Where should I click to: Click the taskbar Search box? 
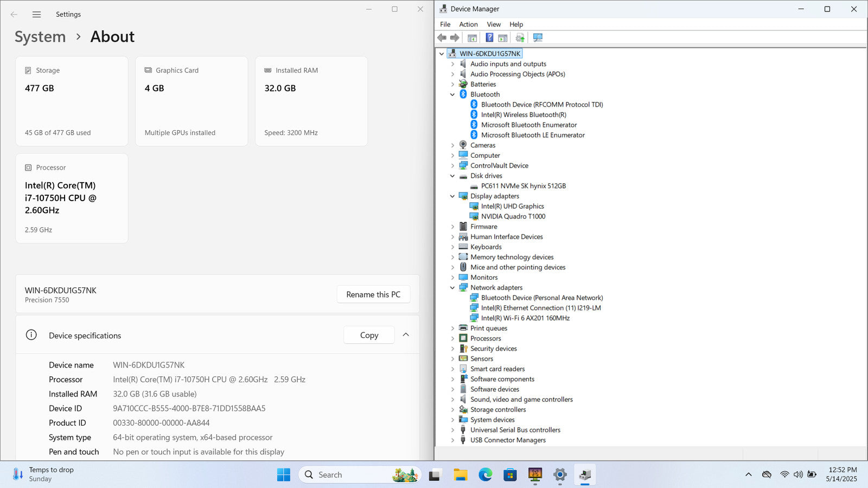(359, 475)
